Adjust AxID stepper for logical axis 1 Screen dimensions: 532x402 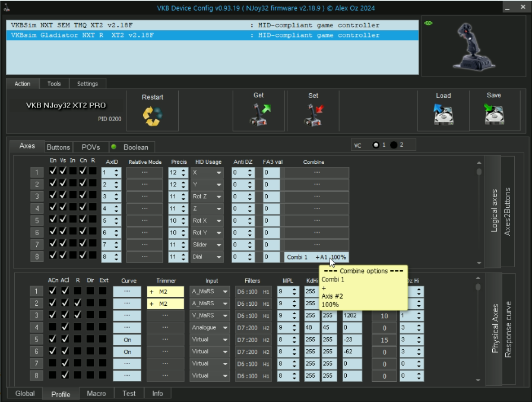pyautogui.click(x=116, y=173)
